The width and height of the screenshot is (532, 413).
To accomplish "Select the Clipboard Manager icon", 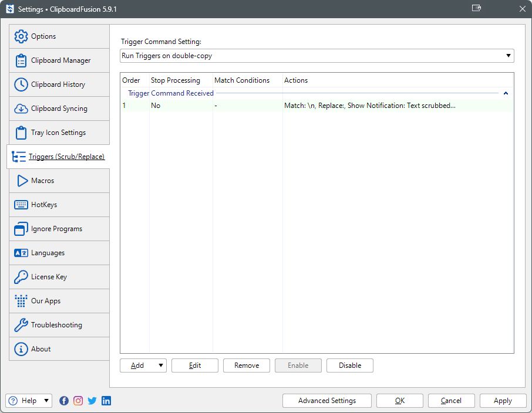I will pos(21,60).
